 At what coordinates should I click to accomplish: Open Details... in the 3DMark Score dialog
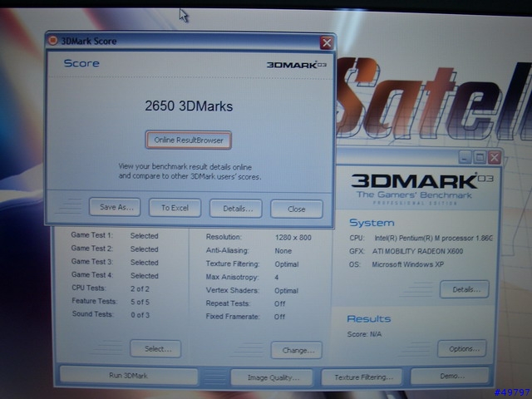pyautogui.click(x=236, y=209)
